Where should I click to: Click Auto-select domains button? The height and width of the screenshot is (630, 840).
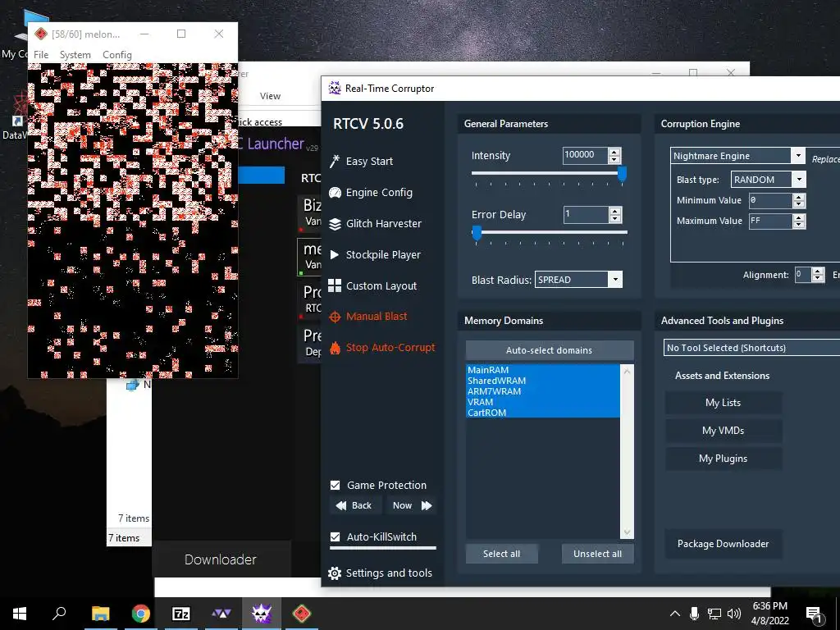pos(549,350)
